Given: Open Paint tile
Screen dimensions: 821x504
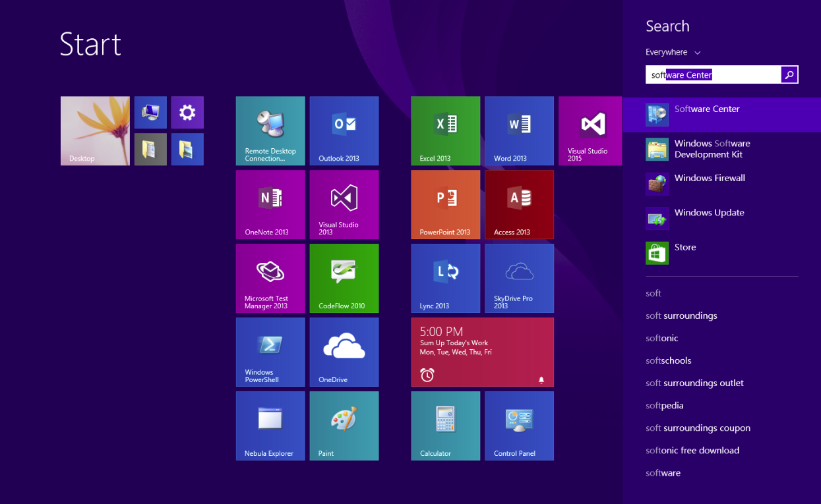Looking at the screenshot, I should coord(344,426).
